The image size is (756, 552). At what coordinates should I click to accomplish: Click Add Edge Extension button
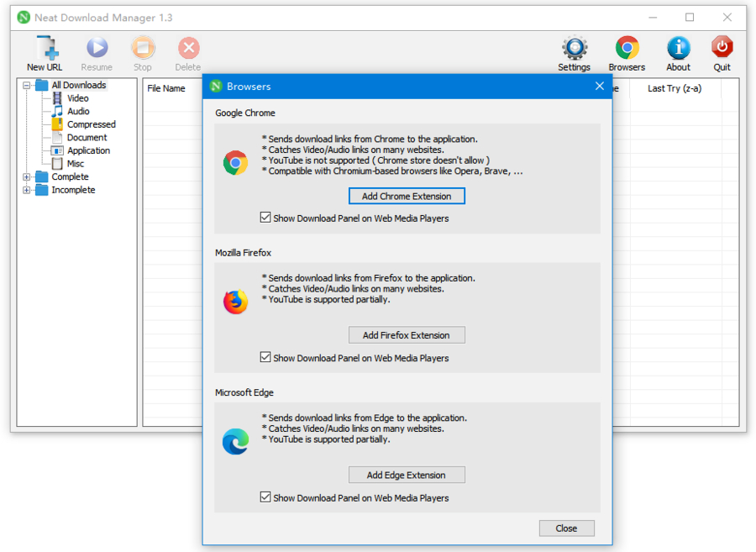[407, 475]
